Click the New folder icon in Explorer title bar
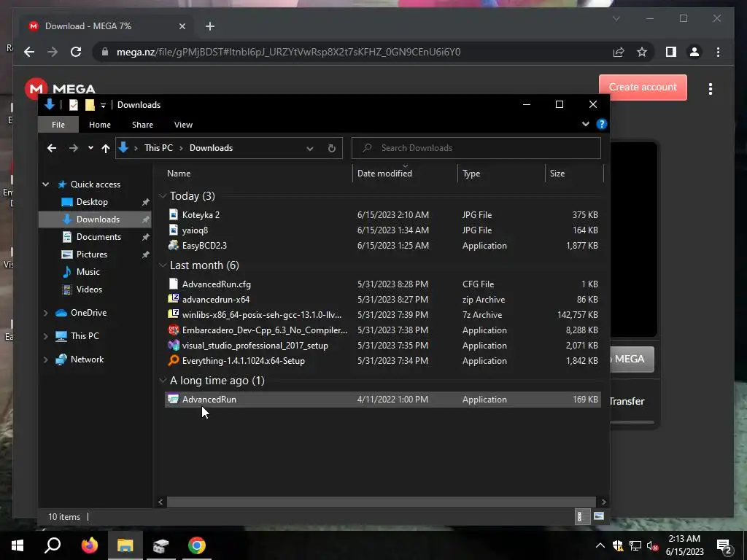The height and width of the screenshot is (560, 747). pos(90,105)
